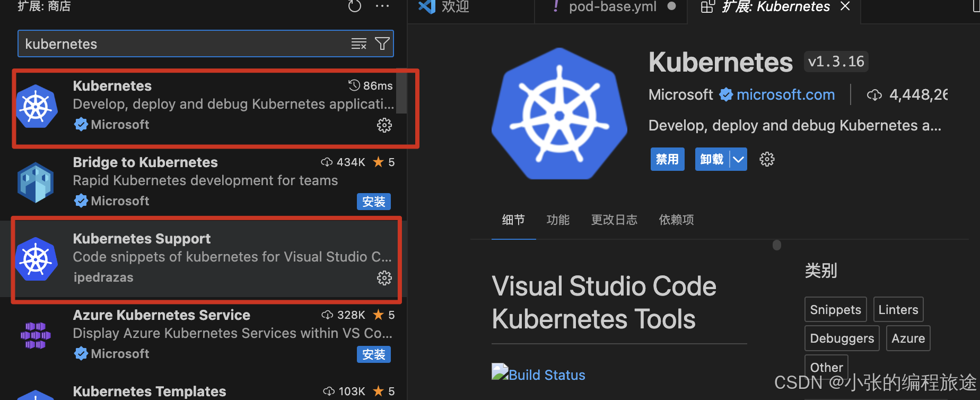Select Kubernetes Support wheel icon
The width and height of the screenshot is (980, 400).
tap(36, 259)
